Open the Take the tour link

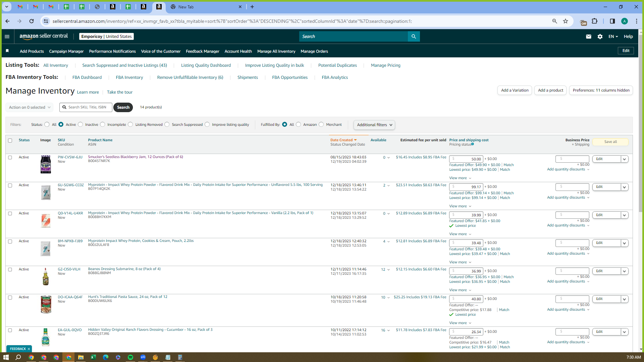(x=120, y=92)
